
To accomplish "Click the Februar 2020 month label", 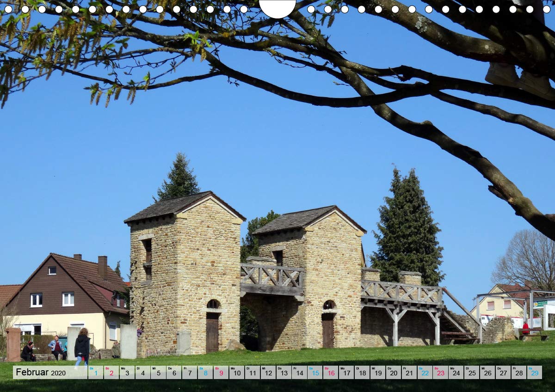I will coord(41,373).
